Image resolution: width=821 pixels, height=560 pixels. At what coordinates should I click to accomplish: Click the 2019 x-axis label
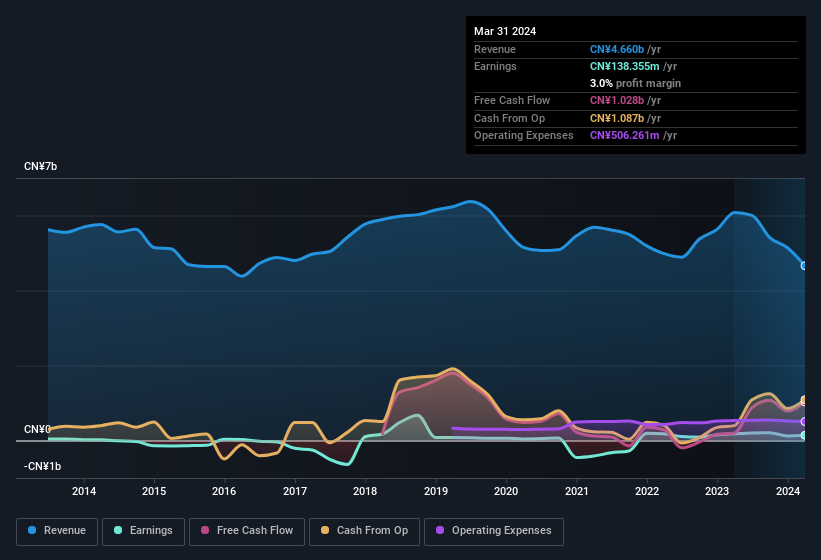[x=436, y=491]
